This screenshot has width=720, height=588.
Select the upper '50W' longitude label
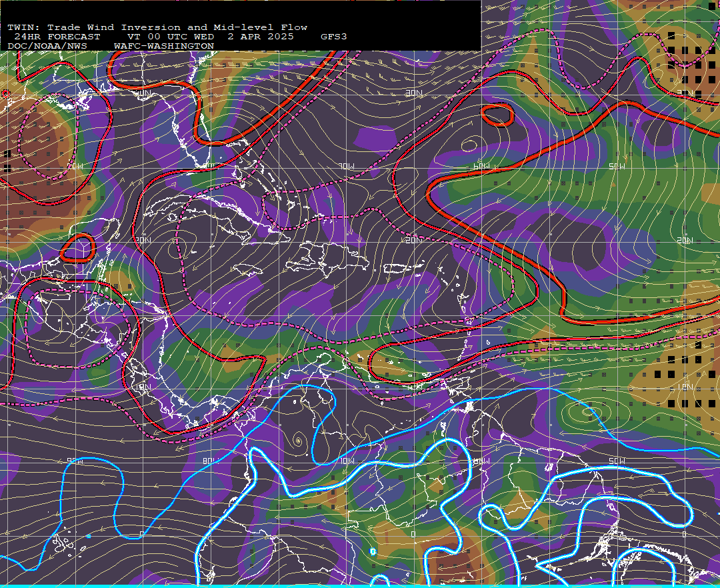617,166
